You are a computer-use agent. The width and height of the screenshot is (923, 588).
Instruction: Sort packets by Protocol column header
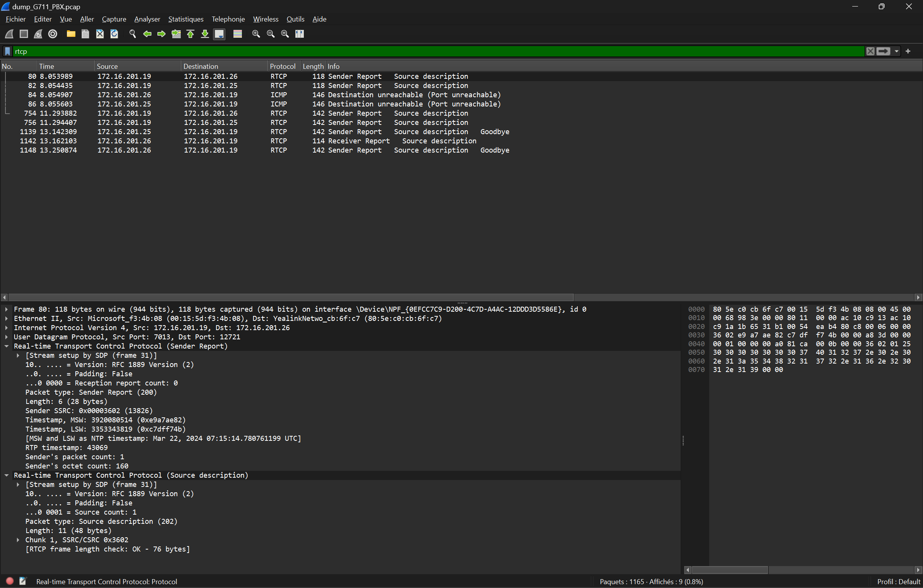point(284,66)
